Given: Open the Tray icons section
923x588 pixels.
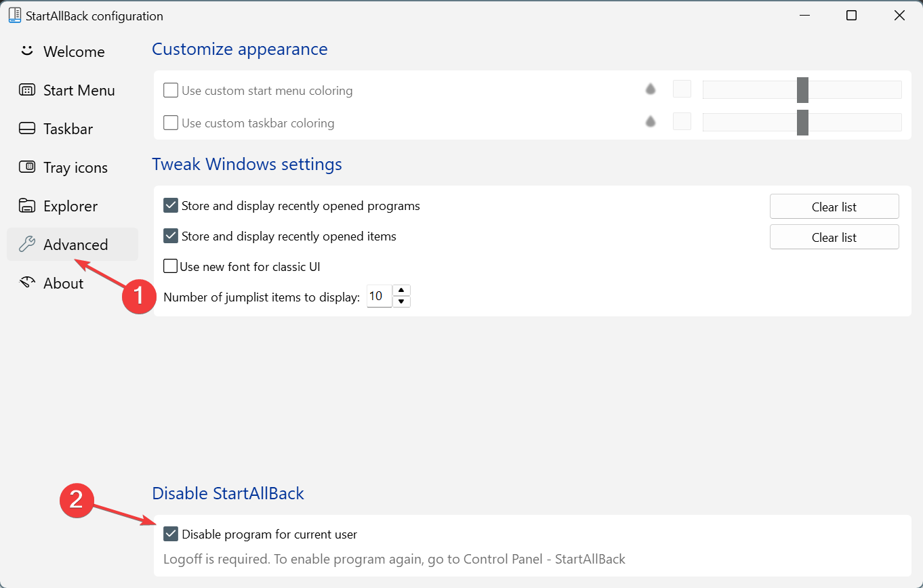Looking at the screenshot, I should click(73, 167).
